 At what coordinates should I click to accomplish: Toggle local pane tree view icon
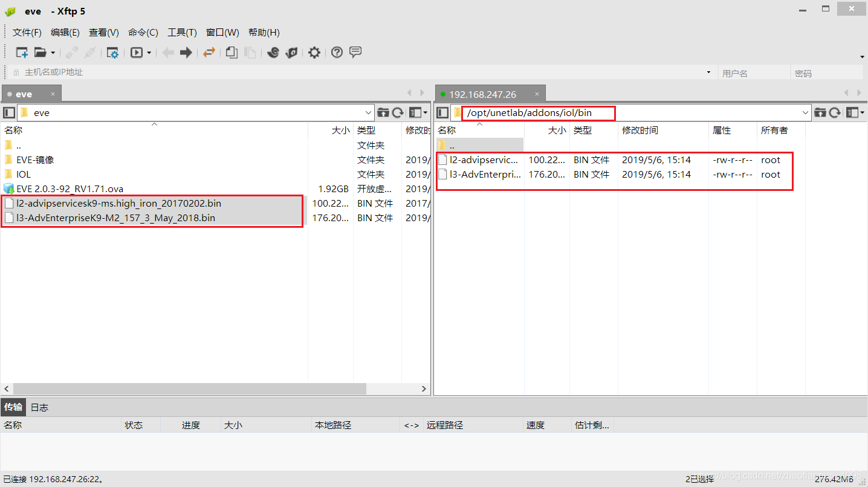pyautogui.click(x=9, y=112)
